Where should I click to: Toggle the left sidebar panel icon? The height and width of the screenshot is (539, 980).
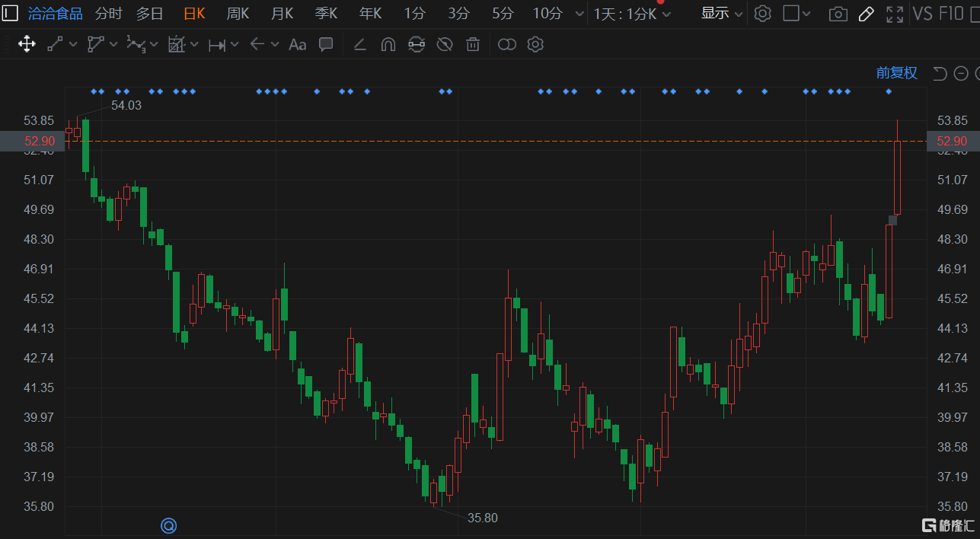pyautogui.click(x=10, y=13)
